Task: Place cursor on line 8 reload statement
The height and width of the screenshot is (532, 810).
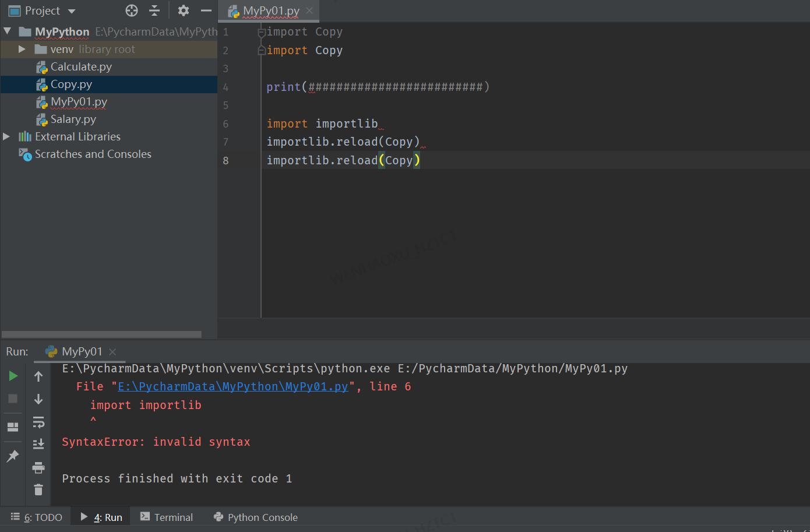Action: pyautogui.click(x=343, y=160)
